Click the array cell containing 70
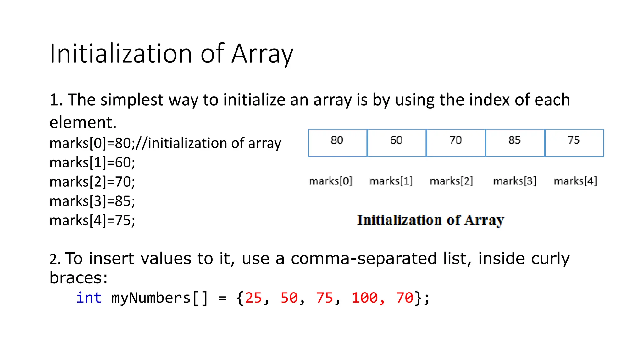 click(x=456, y=143)
